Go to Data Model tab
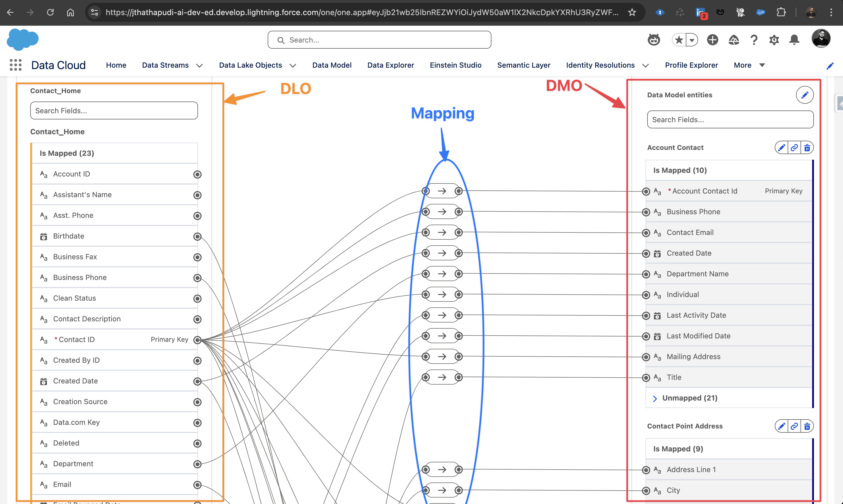843x504 pixels. click(331, 65)
